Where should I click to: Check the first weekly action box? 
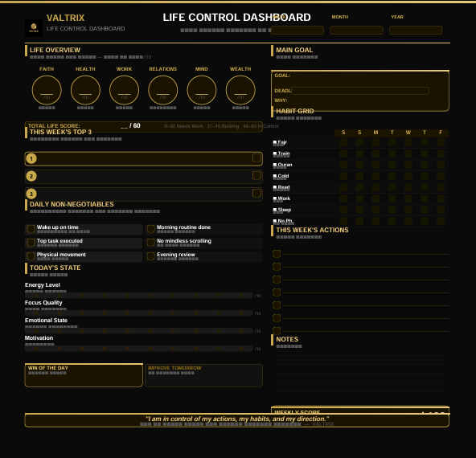click(x=277, y=254)
